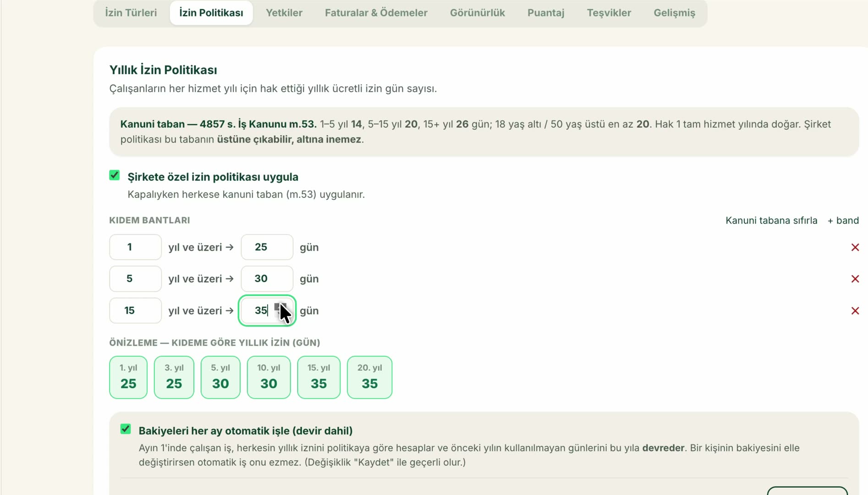
Task: Open the Teşvikler tab
Action: (609, 13)
